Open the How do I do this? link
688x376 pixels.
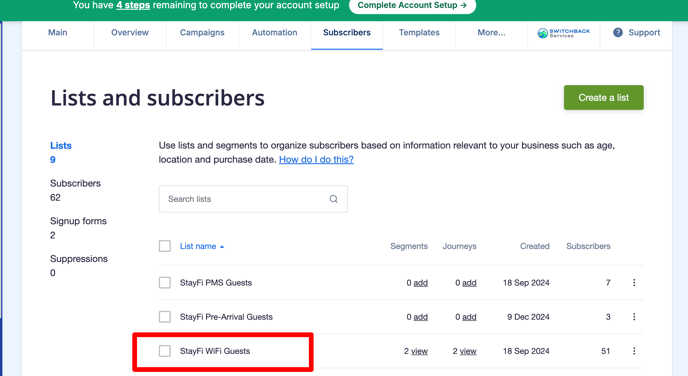316,160
